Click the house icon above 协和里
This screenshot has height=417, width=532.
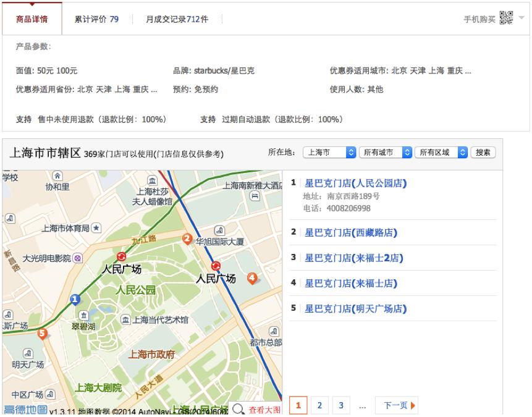pos(57,175)
